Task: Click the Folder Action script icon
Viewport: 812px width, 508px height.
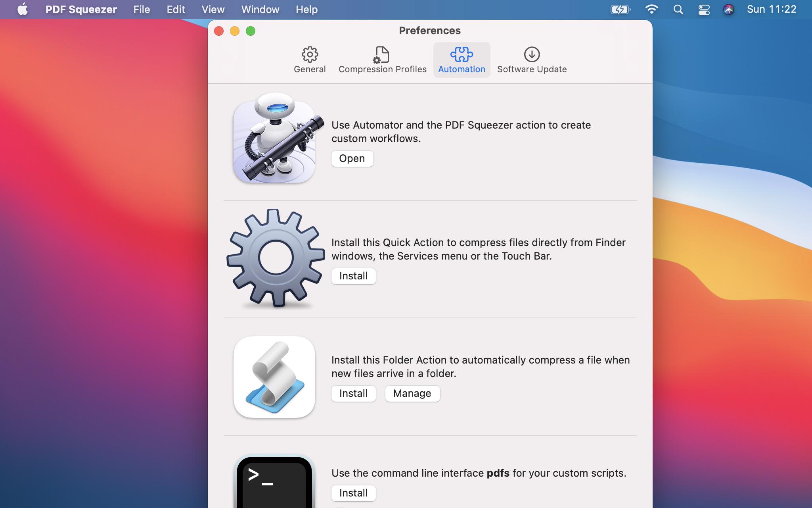Action: click(x=274, y=377)
